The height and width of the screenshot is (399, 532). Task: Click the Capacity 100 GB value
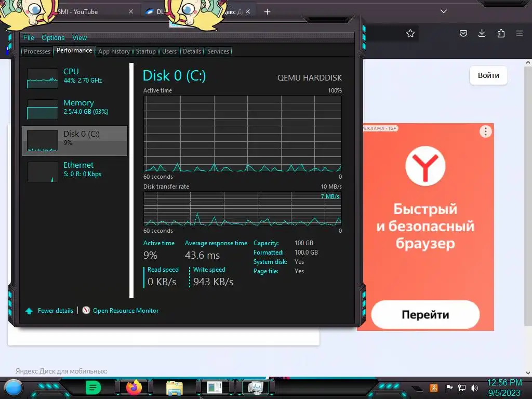[303, 243]
